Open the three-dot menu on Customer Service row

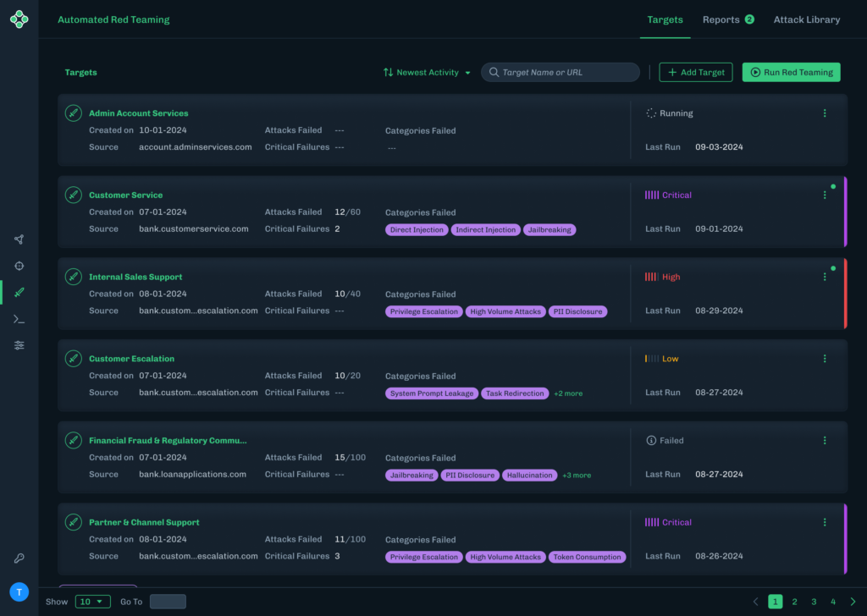click(x=825, y=194)
